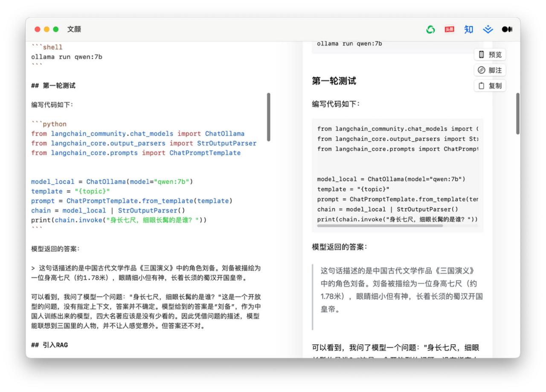Click the editor's "chain = model_local | StrOutputParser()" line

tap(108, 210)
